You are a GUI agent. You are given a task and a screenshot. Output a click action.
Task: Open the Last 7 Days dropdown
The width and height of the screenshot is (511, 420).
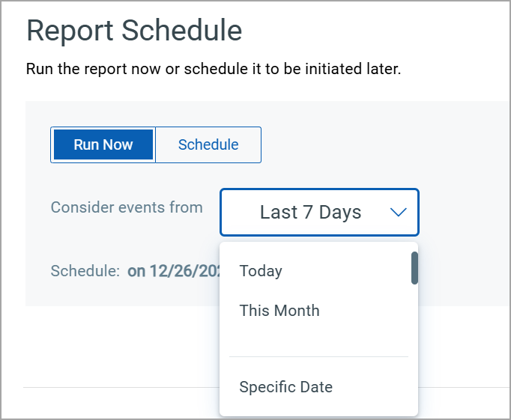point(319,213)
